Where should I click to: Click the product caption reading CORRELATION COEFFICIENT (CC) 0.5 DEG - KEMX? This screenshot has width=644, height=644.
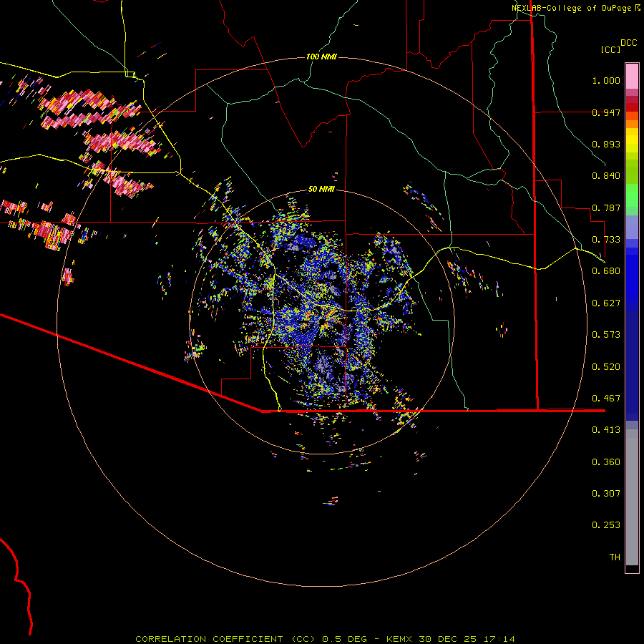click(325, 639)
